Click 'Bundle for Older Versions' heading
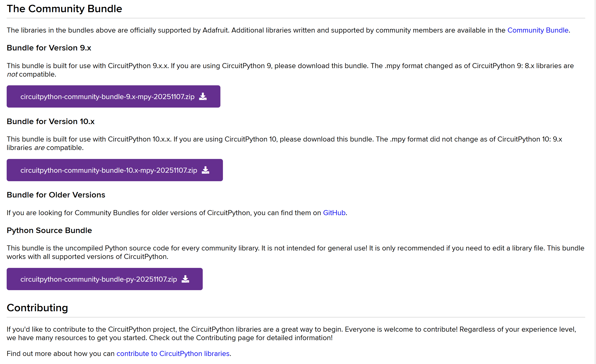 (56, 195)
